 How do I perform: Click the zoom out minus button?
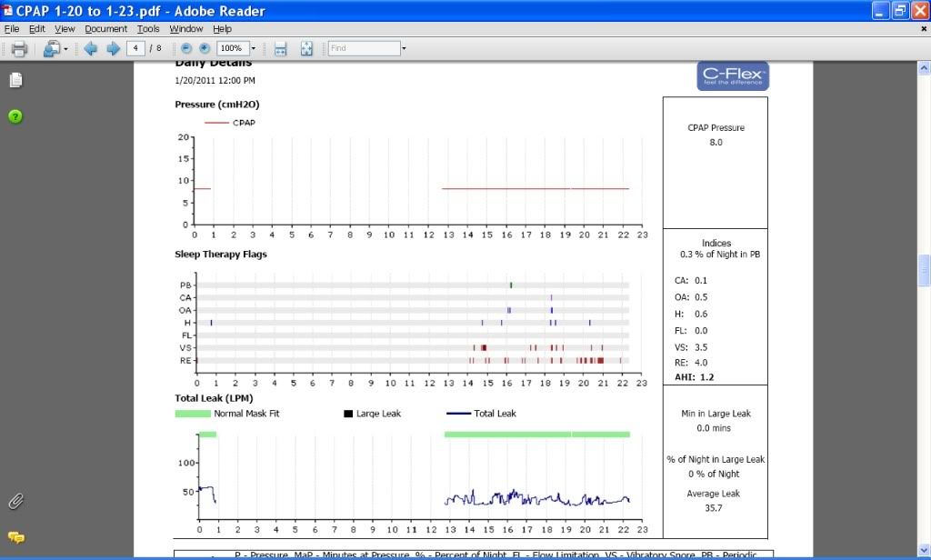187,48
